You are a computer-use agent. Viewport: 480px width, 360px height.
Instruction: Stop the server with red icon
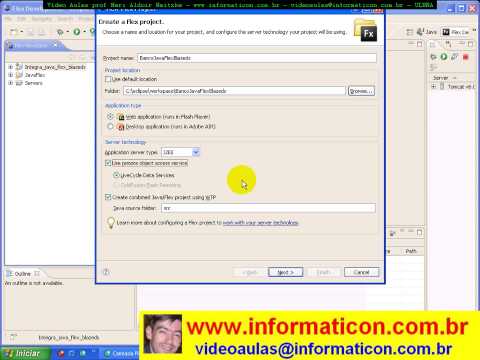point(466,57)
